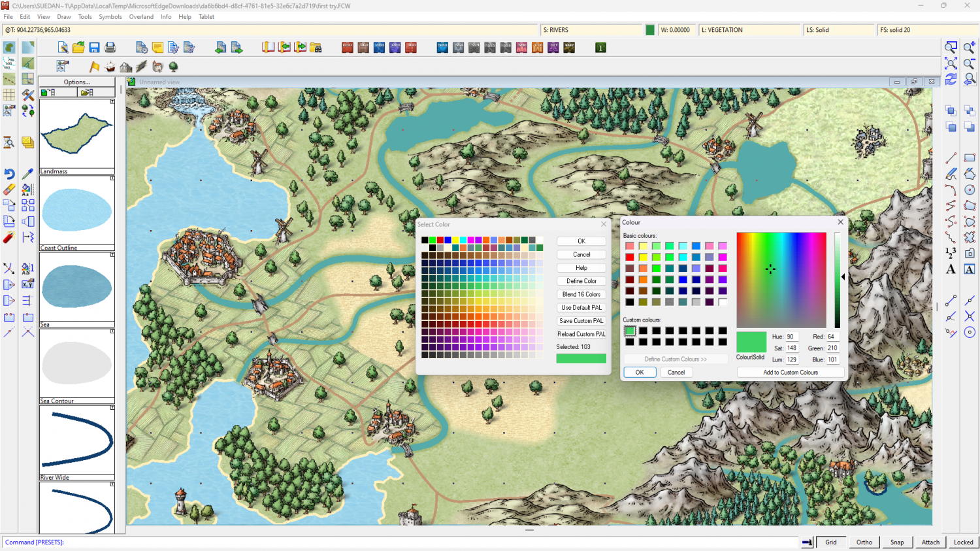Click Use Default PAL button
This screenshot has height=551, width=980.
[x=581, y=307]
